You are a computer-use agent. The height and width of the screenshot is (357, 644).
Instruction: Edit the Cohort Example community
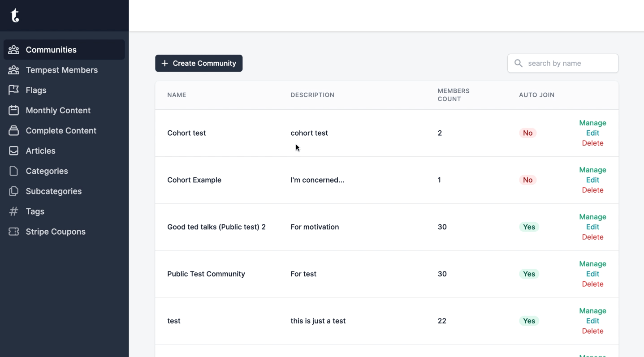click(592, 180)
